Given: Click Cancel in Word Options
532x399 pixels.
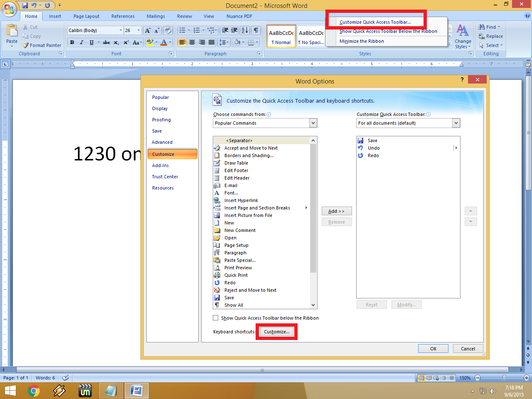Looking at the screenshot, I should click(x=468, y=349).
